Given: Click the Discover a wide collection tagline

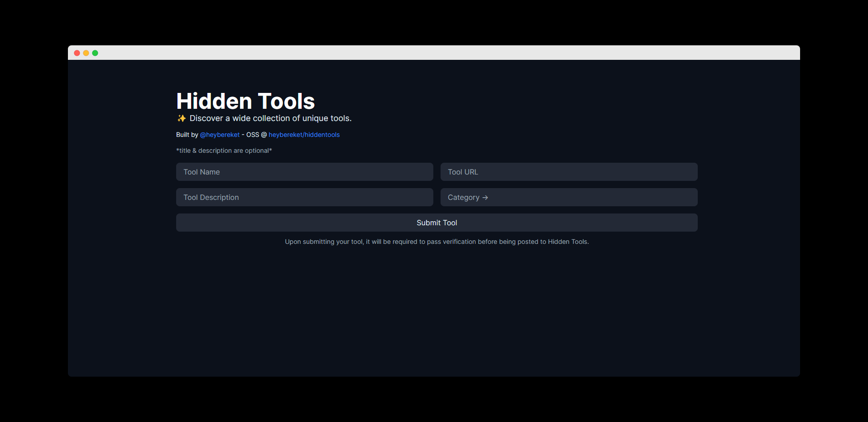Looking at the screenshot, I should [x=270, y=118].
